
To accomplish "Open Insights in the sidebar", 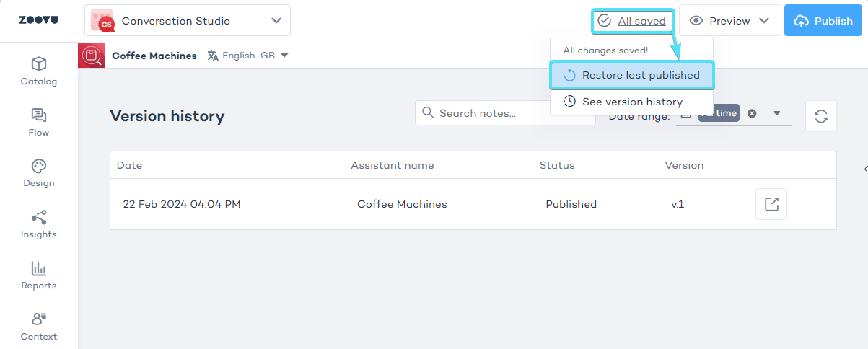I will point(39,224).
